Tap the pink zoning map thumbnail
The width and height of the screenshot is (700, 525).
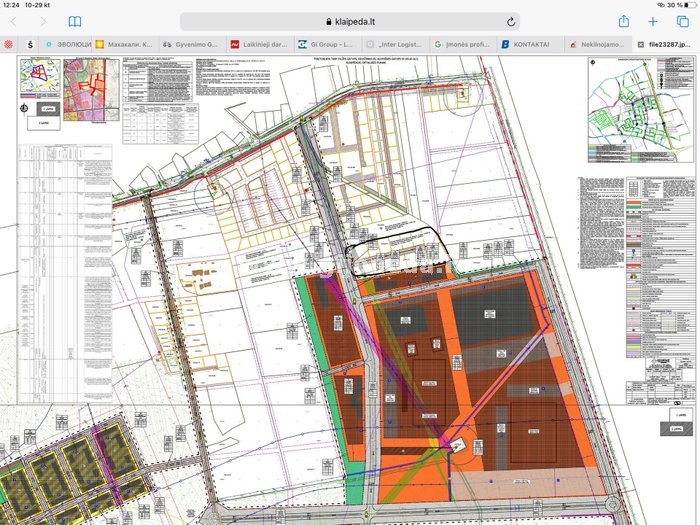coord(91,90)
